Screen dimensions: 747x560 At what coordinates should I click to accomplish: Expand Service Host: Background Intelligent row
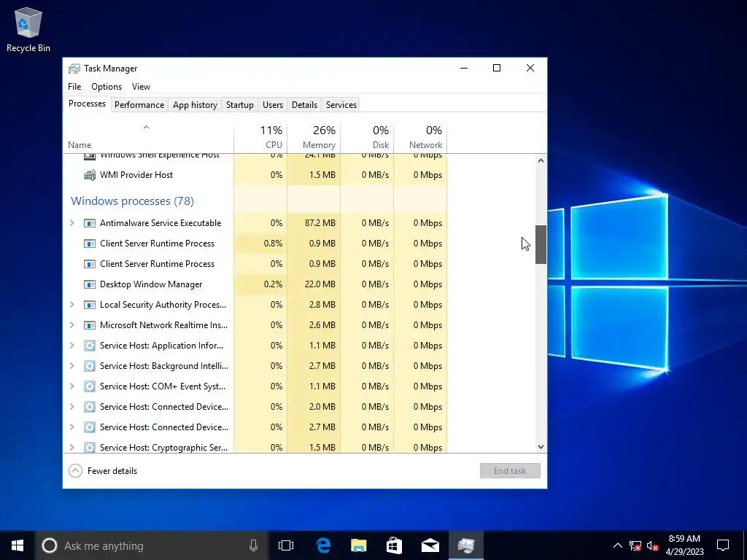tap(72, 366)
